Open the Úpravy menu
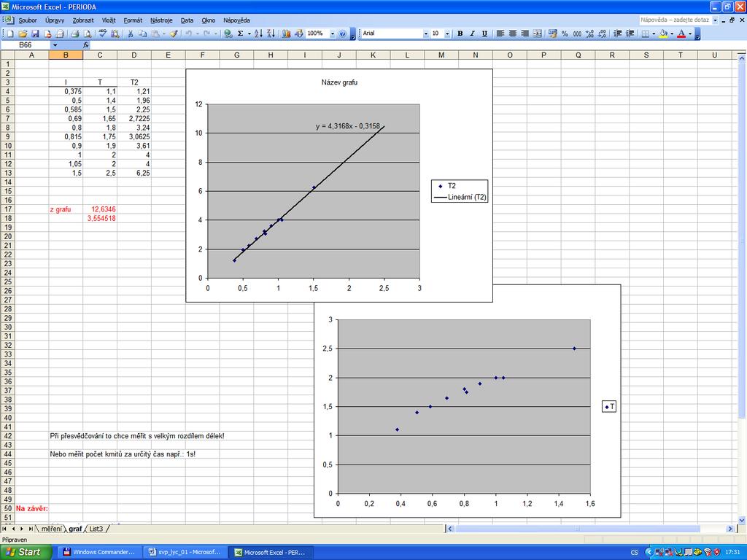The width and height of the screenshot is (747, 560). click(55, 20)
